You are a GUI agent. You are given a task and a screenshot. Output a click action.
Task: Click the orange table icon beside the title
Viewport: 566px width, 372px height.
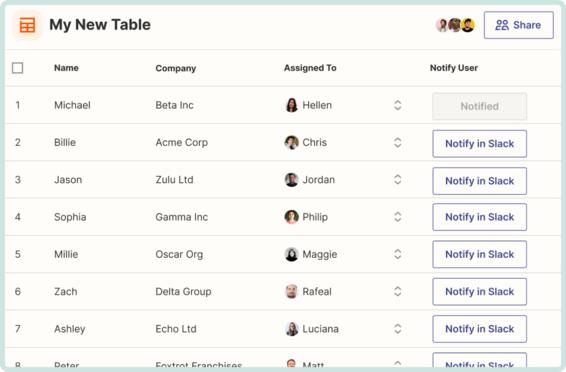pyautogui.click(x=27, y=25)
